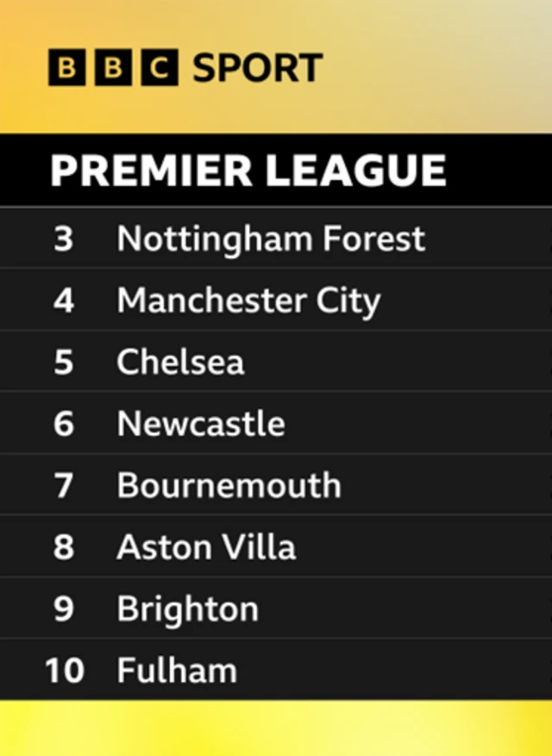
Task: Click the position number 9
Action: click(64, 609)
